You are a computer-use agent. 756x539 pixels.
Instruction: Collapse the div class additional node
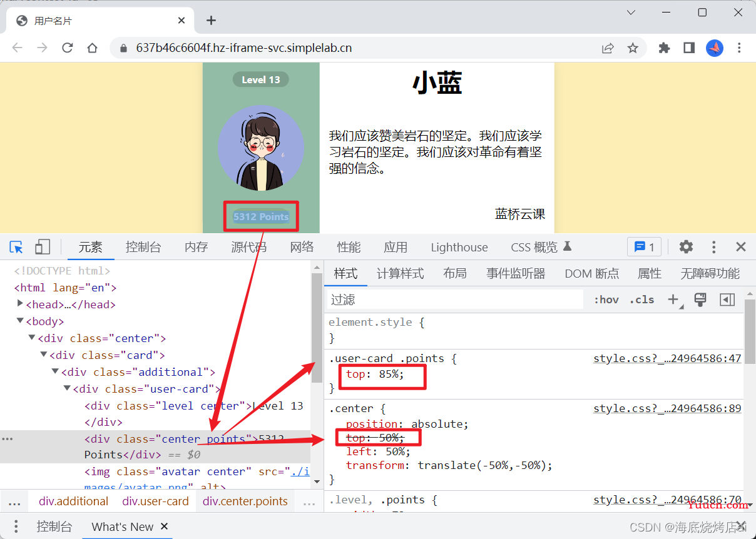(x=56, y=371)
